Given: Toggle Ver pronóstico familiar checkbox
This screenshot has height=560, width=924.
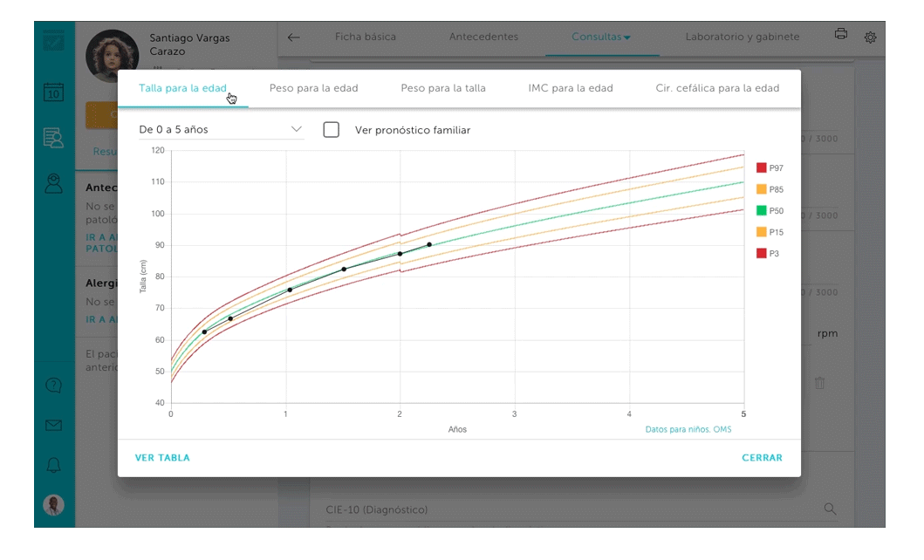Looking at the screenshot, I should click(x=332, y=130).
